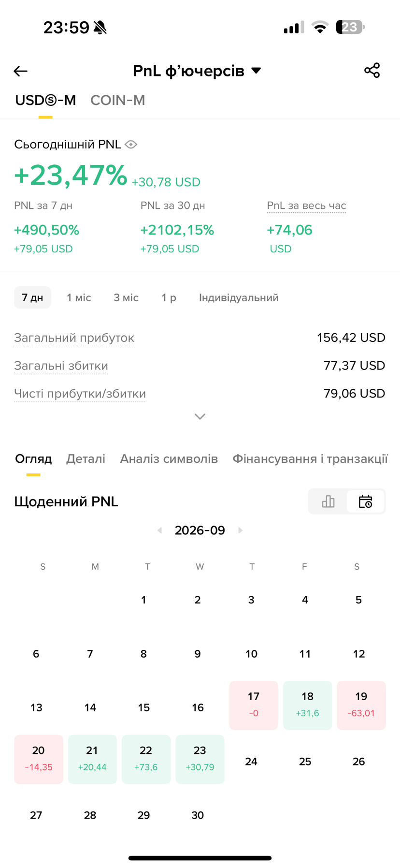This screenshot has height=868, width=400.
Task: Switch to bar chart view icon
Action: pos(328,501)
